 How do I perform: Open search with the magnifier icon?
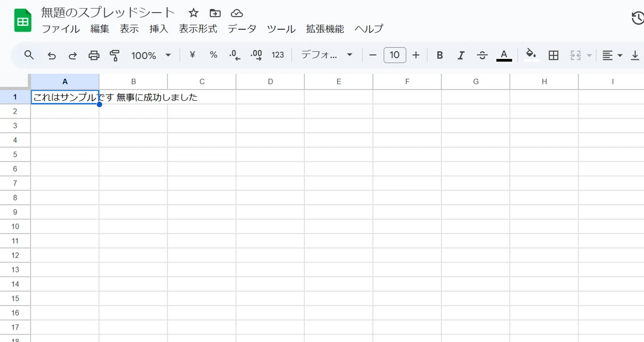click(30, 55)
